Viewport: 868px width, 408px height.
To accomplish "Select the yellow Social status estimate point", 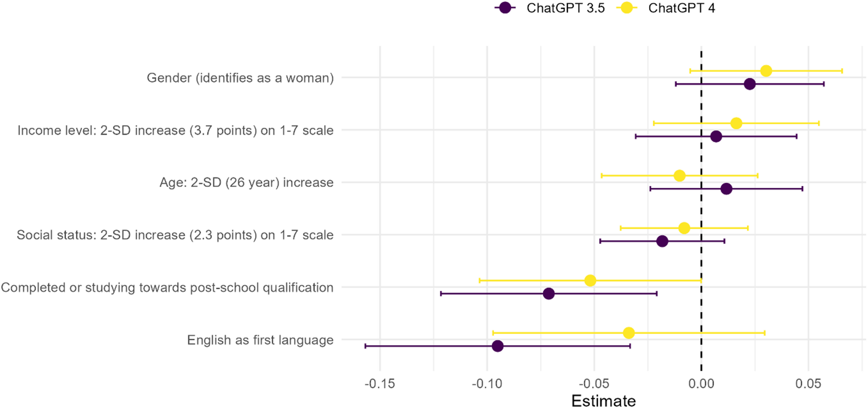I will (x=684, y=228).
